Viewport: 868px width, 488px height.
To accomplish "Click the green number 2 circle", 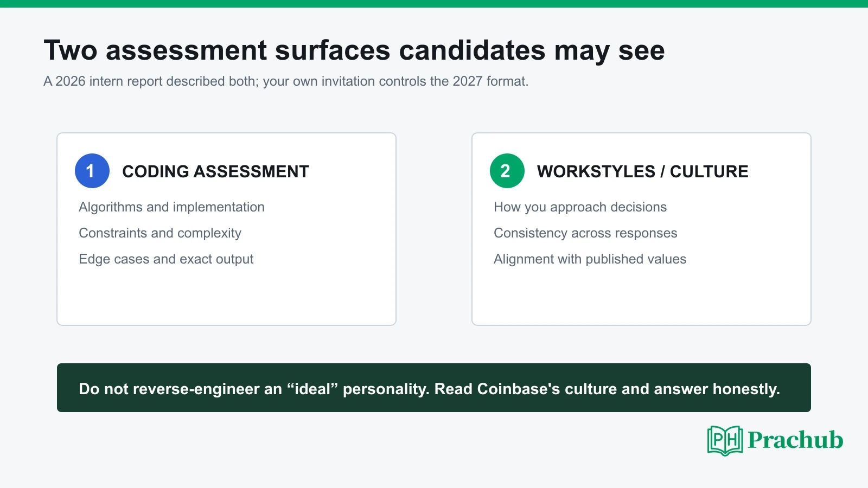I will pos(507,171).
